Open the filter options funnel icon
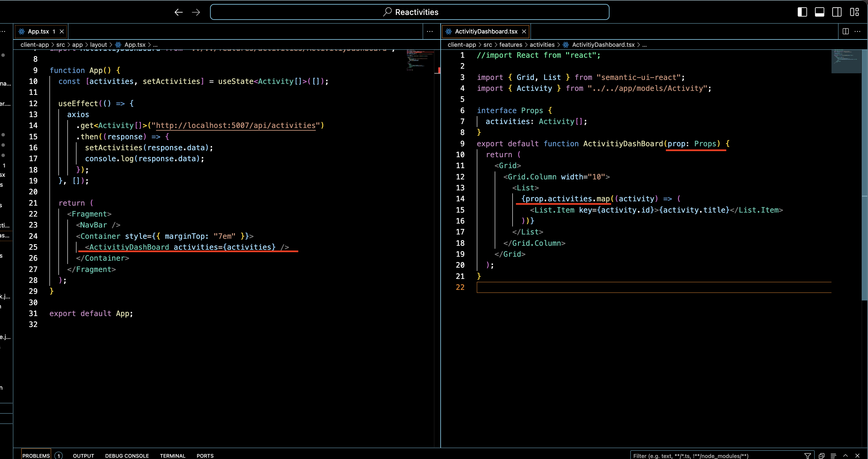 [808, 456]
